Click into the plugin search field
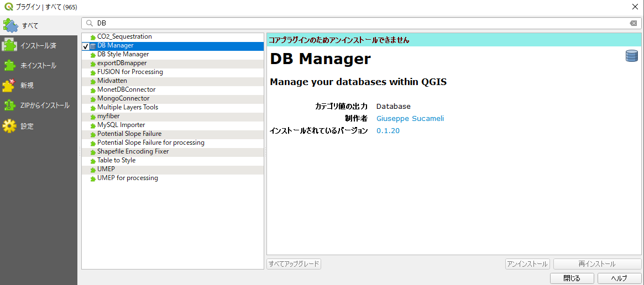Image resolution: width=644 pixels, height=285 pixels. (x=359, y=23)
